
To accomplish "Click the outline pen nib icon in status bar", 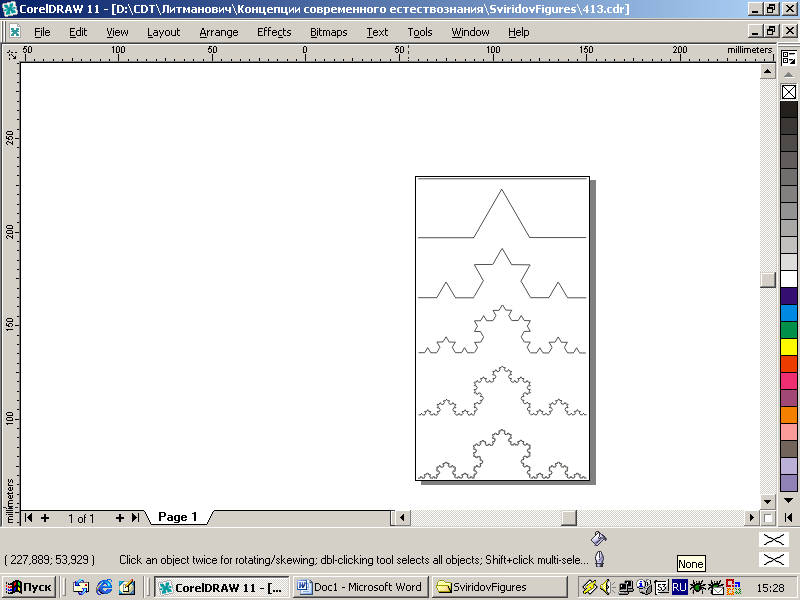I will point(599,559).
